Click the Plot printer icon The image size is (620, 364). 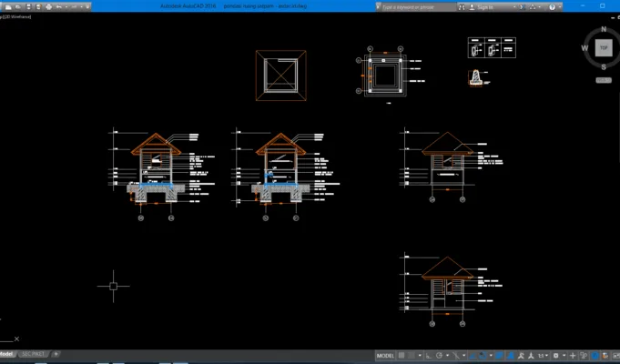point(48,7)
